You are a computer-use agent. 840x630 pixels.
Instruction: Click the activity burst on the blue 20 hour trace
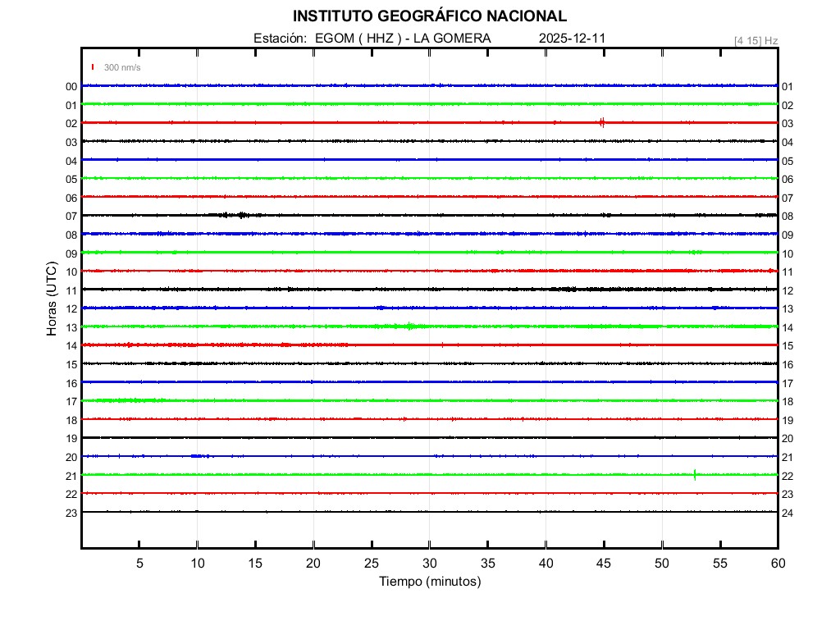point(199,455)
